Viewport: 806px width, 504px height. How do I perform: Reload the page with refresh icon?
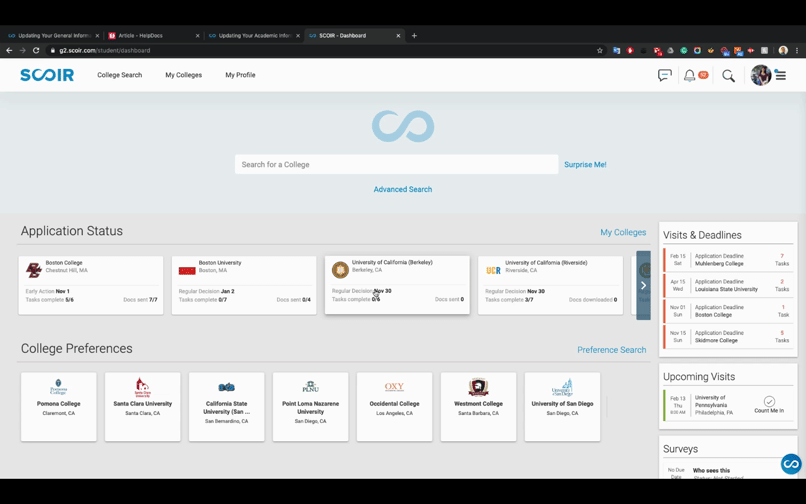click(x=36, y=50)
